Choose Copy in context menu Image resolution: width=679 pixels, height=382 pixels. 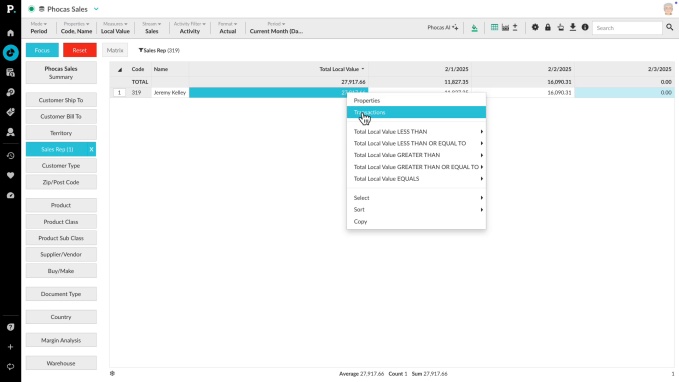416,221
